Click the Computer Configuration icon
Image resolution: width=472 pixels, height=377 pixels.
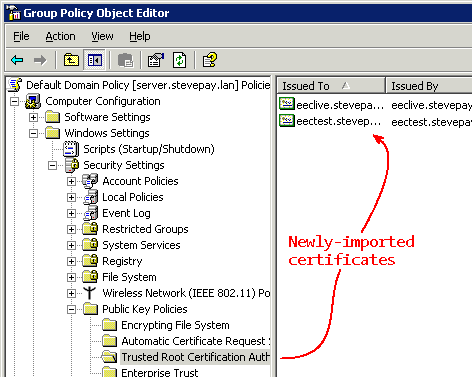pos(33,101)
